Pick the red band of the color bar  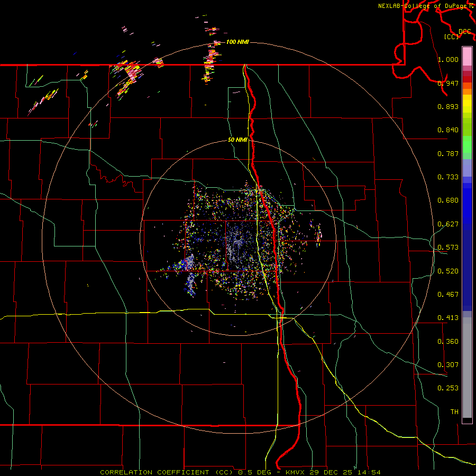pyautogui.click(x=467, y=79)
